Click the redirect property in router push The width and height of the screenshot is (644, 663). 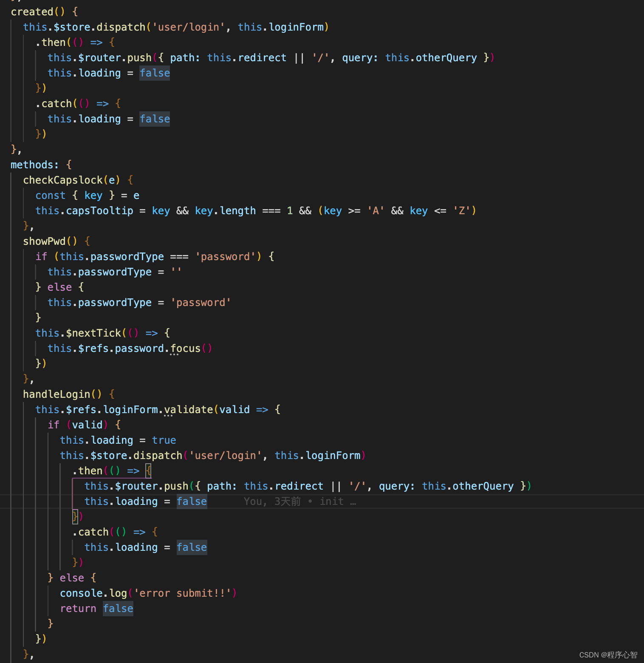point(299,486)
